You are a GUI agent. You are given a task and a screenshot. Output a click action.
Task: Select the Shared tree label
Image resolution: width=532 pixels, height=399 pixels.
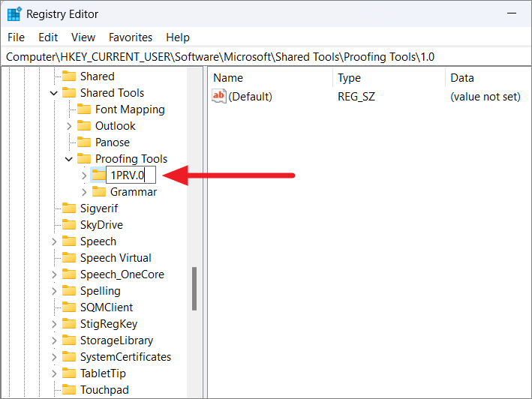pos(98,76)
